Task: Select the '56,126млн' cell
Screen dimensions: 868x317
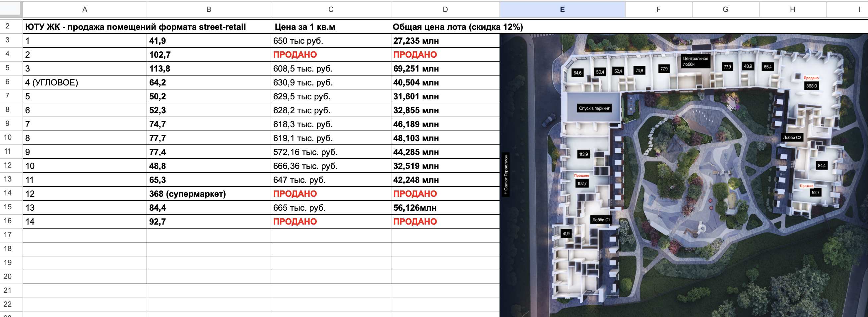Action: pyautogui.click(x=415, y=208)
